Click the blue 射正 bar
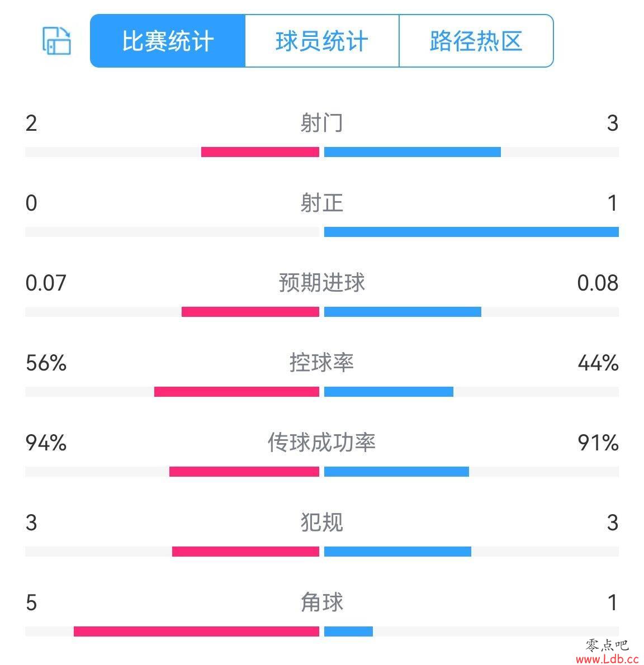This screenshot has height=665, width=644. point(471,231)
